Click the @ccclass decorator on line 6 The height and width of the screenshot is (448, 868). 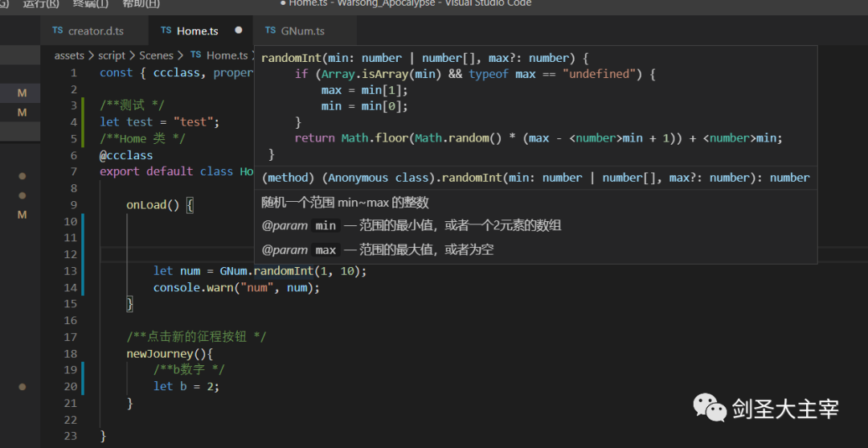(126, 155)
